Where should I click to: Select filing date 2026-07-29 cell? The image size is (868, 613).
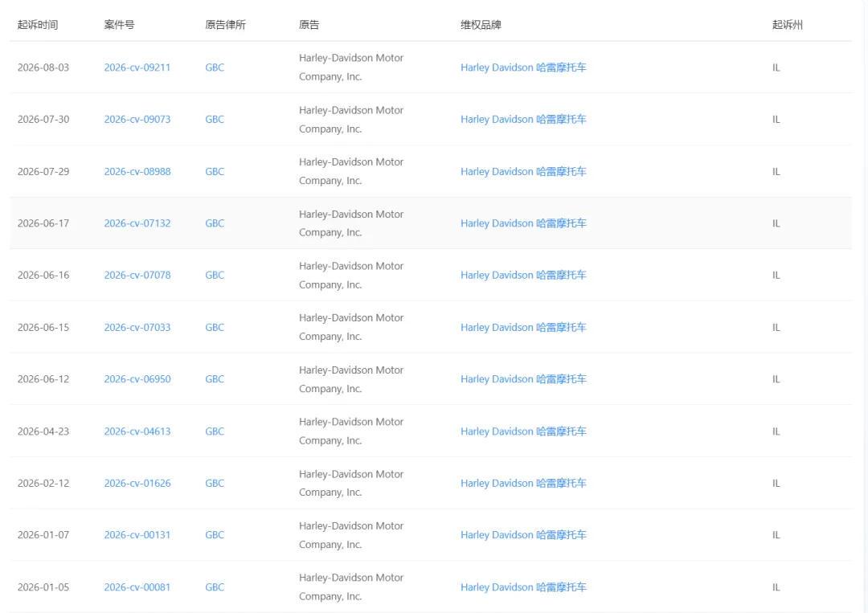[43, 171]
